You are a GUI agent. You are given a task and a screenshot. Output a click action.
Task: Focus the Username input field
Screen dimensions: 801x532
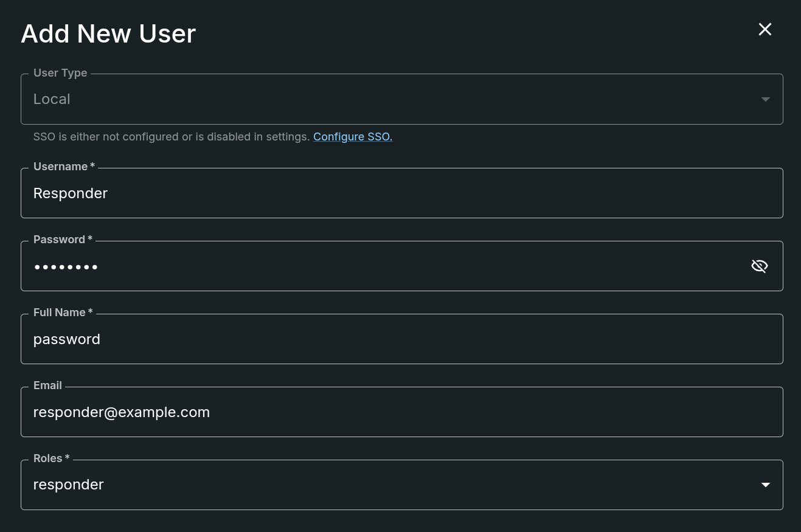click(402, 193)
